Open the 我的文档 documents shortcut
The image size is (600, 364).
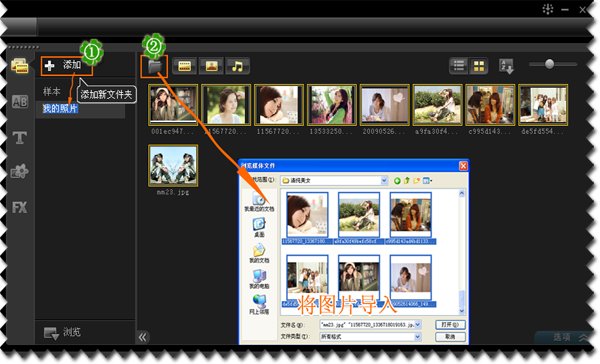pos(259,253)
